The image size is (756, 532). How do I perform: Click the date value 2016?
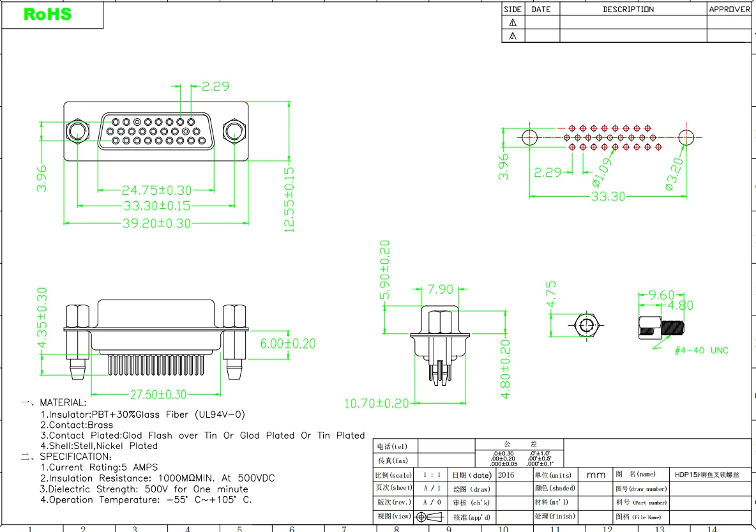(x=506, y=475)
